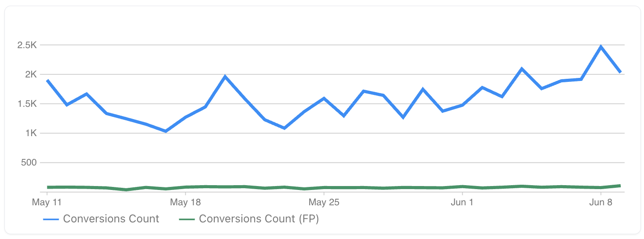644x239 pixels.
Task: Toggle the Conversions Count legend item
Action: (111, 219)
